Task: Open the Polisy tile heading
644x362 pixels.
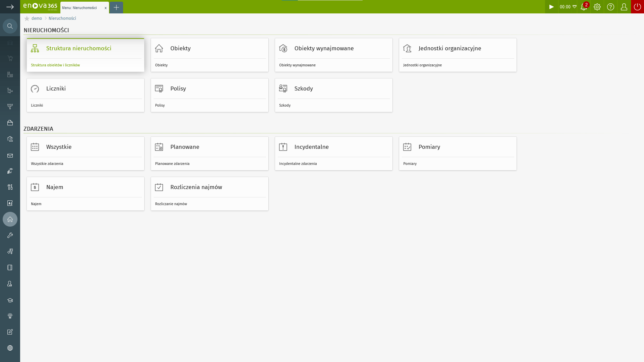Action: (178, 88)
